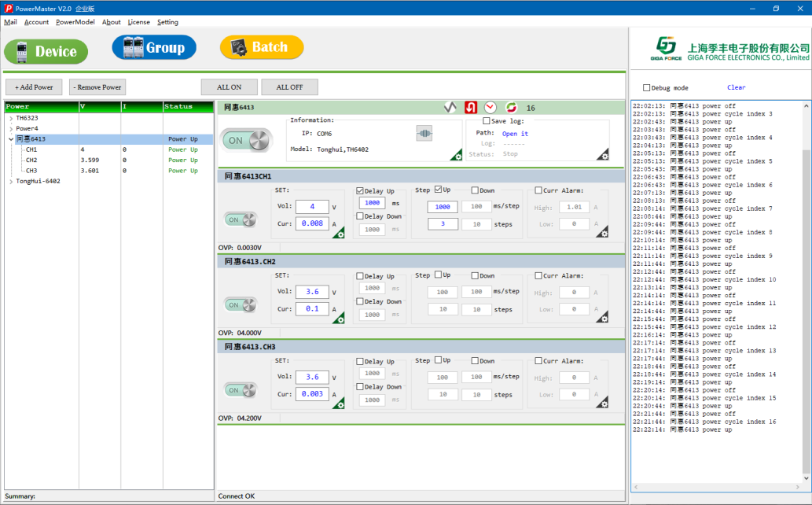
Task: Open Information panel gear settings icon
Action: coord(456,154)
